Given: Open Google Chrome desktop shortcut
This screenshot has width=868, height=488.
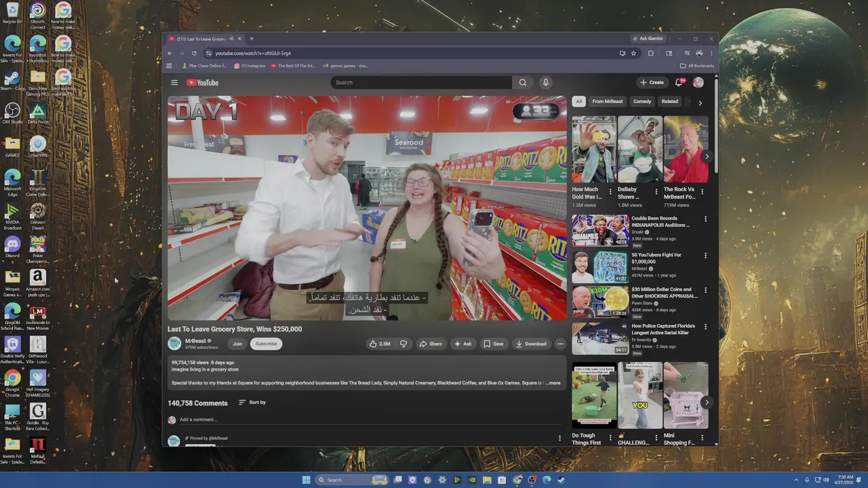Looking at the screenshot, I should 12,384.
